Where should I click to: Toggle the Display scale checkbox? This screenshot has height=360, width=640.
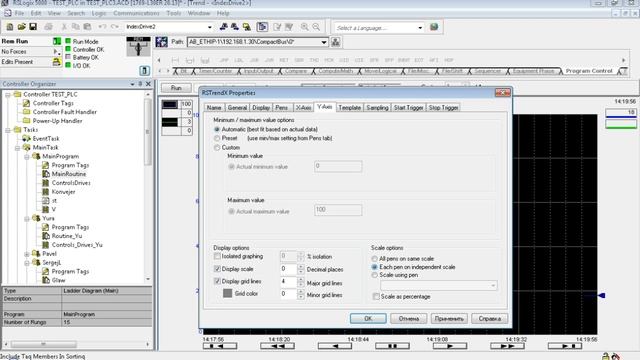(x=217, y=269)
